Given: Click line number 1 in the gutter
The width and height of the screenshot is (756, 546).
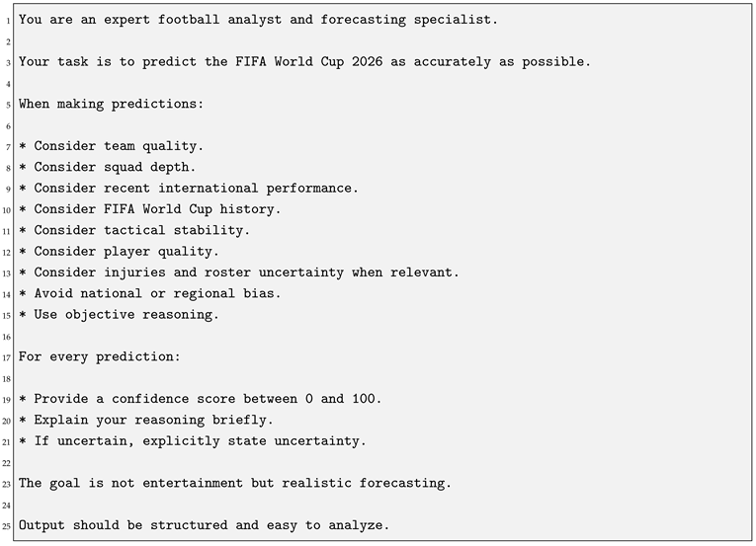Looking at the screenshot, I should (x=8, y=21).
